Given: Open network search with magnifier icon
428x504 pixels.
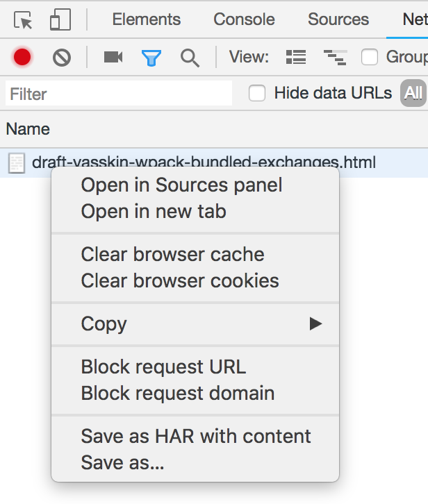Looking at the screenshot, I should tap(190, 58).
